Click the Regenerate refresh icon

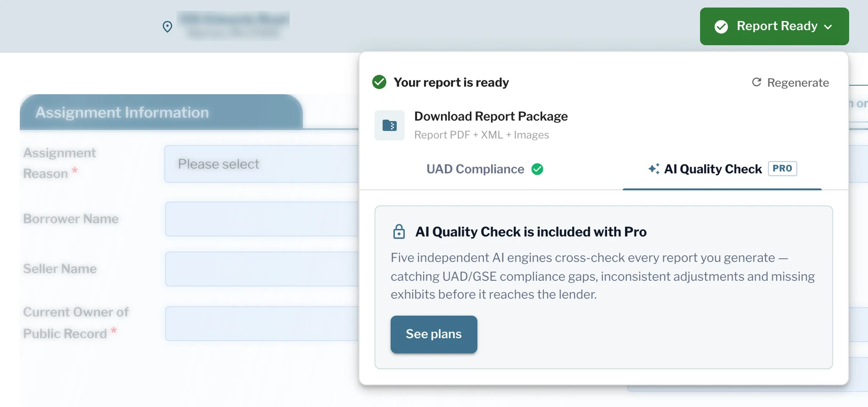point(756,82)
